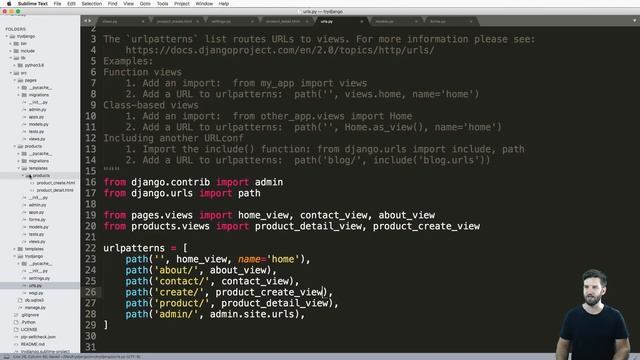
Task: Click line number 26 in the gutter
Action: point(91,292)
